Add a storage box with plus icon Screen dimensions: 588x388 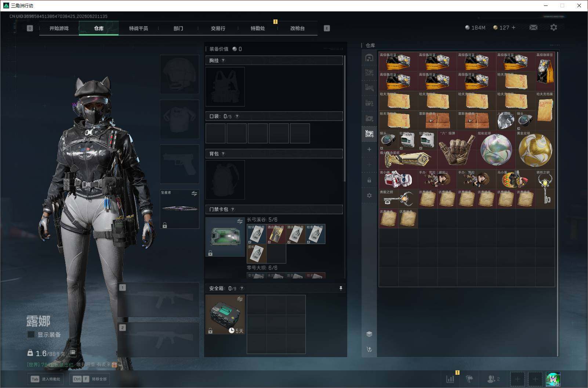[369, 150]
